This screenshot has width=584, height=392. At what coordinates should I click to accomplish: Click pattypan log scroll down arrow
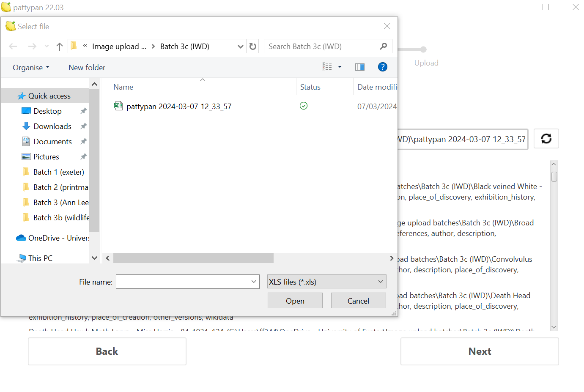(554, 327)
